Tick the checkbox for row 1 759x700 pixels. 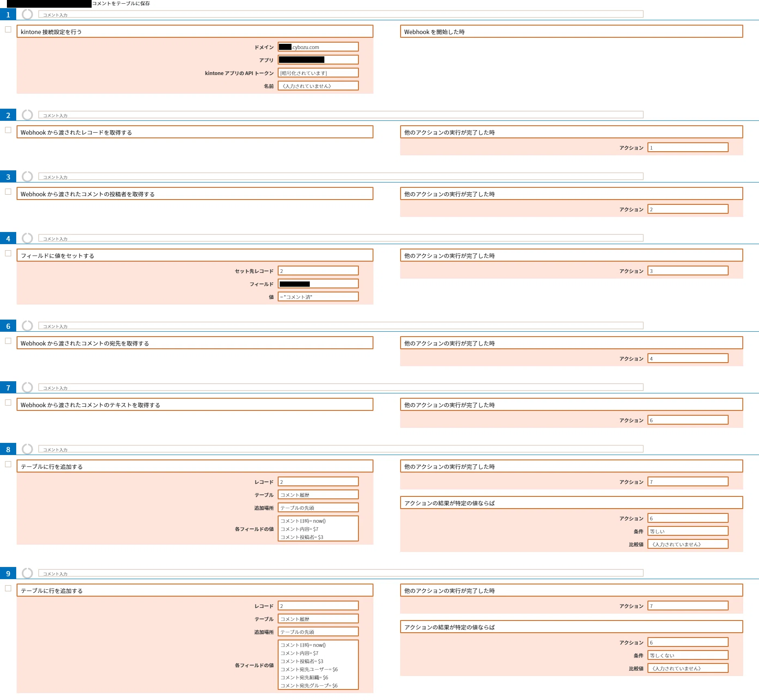pos(8,30)
